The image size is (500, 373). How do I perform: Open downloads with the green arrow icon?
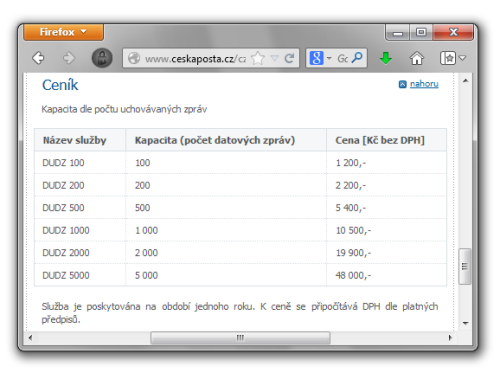(386, 58)
